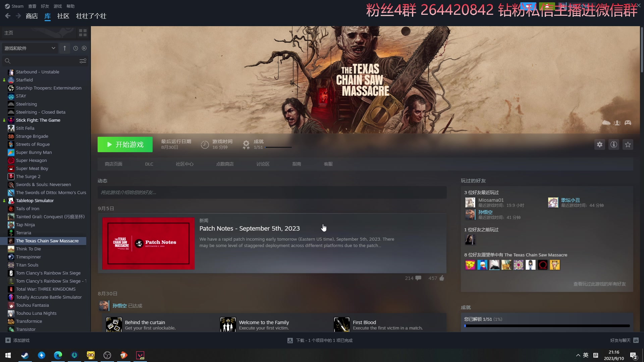Viewport: 644px width, 362px height.
Task: Click achievement progress bar under 您已解锁 1/51
Action: 547,326
